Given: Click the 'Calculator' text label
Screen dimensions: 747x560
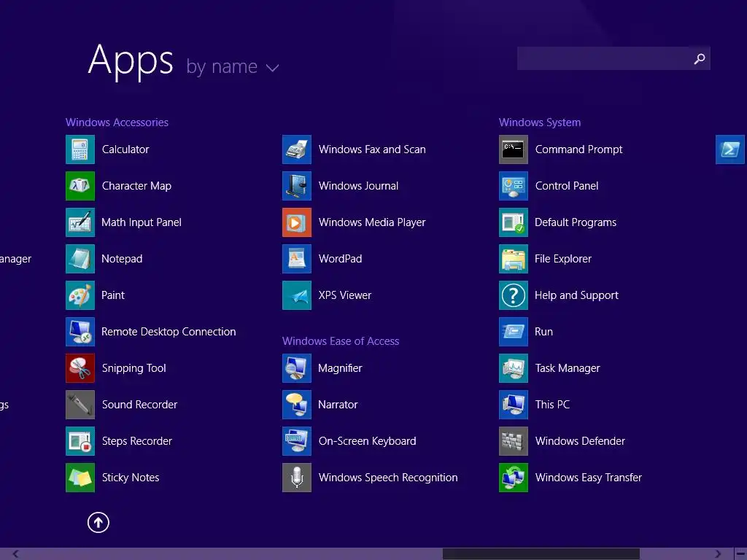Looking at the screenshot, I should 125,149.
